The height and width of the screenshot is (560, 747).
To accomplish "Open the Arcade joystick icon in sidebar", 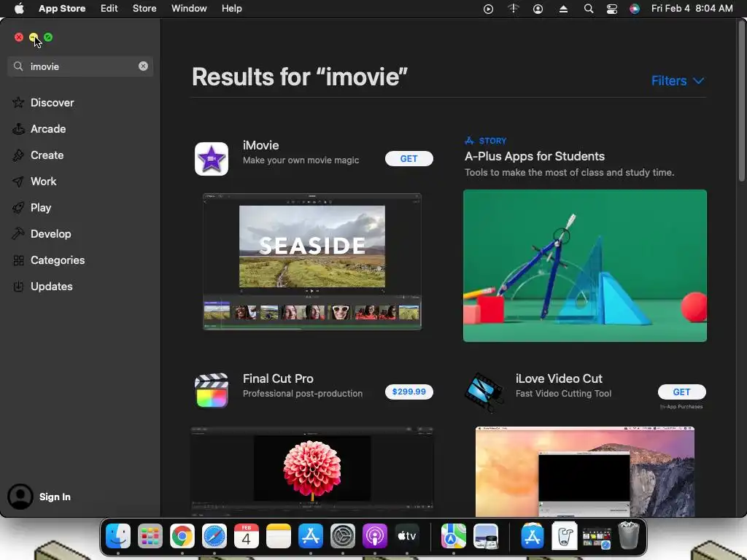I will click(18, 128).
